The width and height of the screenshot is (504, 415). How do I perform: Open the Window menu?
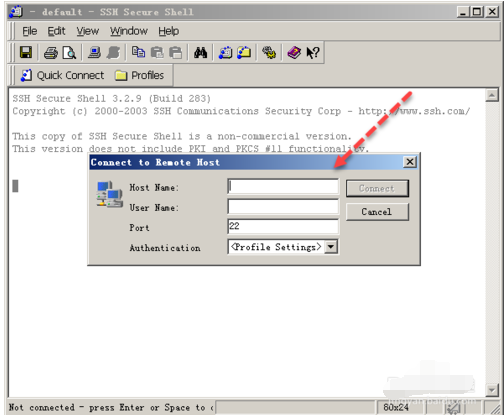point(129,31)
